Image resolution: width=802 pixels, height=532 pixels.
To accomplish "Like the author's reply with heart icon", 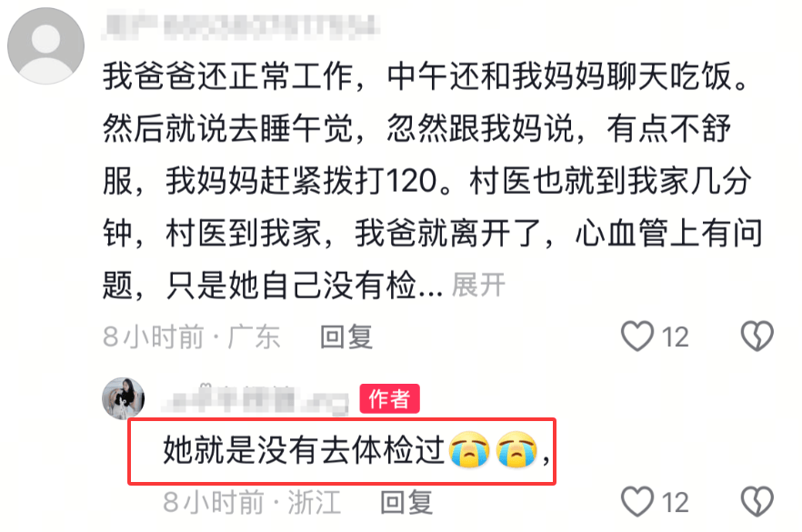I will [x=637, y=501].
